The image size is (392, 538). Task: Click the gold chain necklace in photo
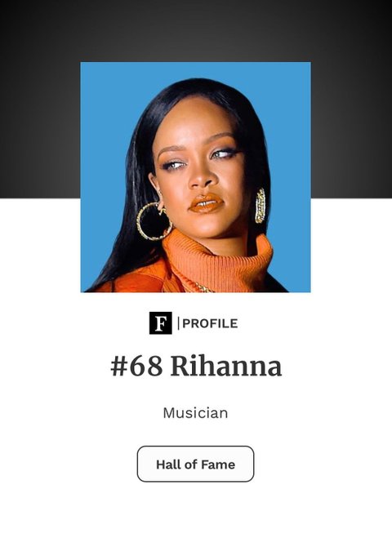point(203,287)
